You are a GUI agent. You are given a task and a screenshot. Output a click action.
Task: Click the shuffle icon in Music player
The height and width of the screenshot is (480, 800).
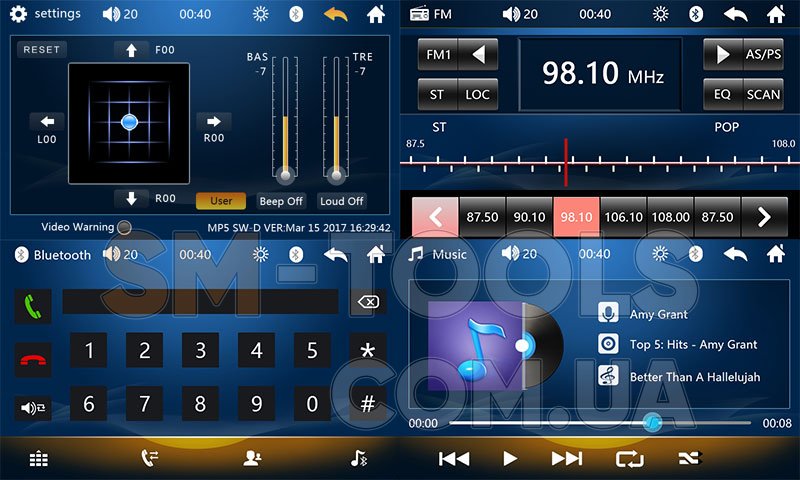pyautogui.click(x=690, y=458)
